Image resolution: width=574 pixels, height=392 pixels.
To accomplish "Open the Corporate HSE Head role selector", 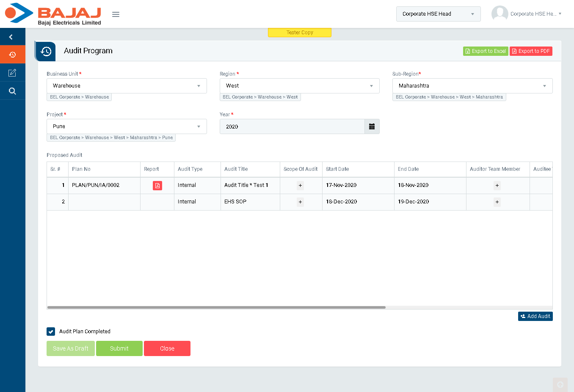I will coord(438,14).
